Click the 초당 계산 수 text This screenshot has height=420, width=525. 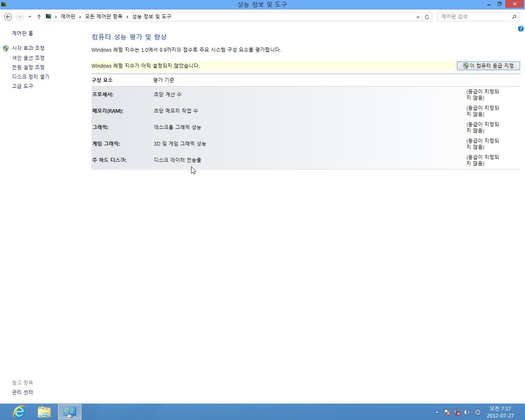168,94
